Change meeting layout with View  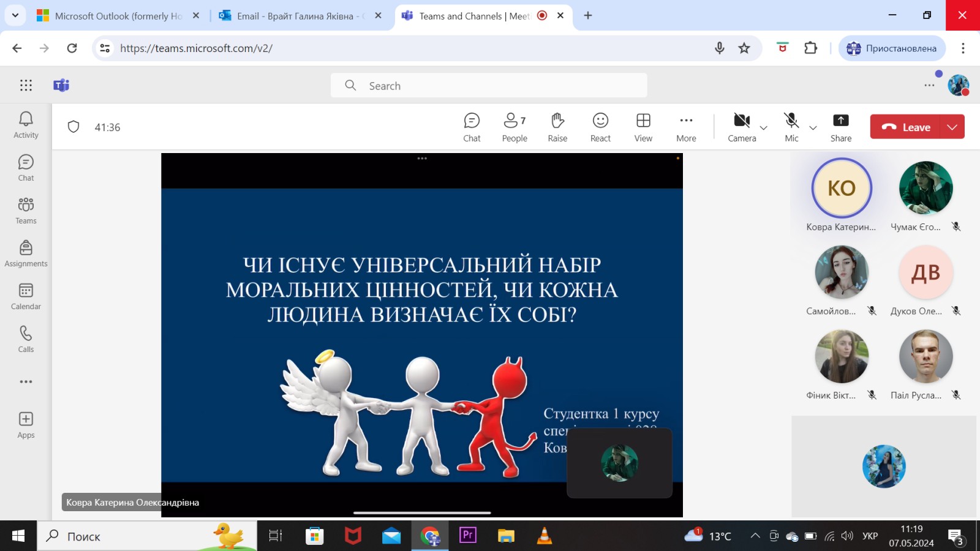[643, 127]
